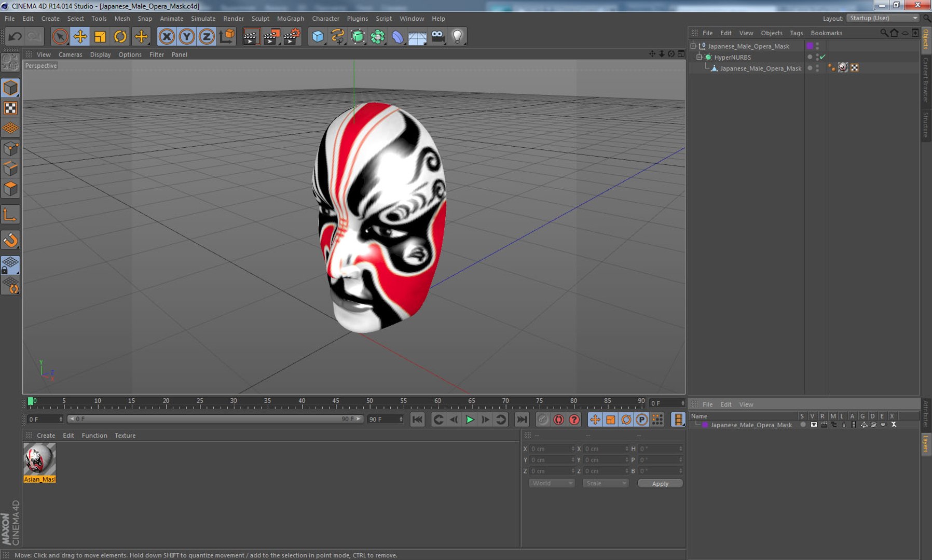Click the Undo arrow icon
The width and height of the screenshot is (932, 560).
pos(15,37)
